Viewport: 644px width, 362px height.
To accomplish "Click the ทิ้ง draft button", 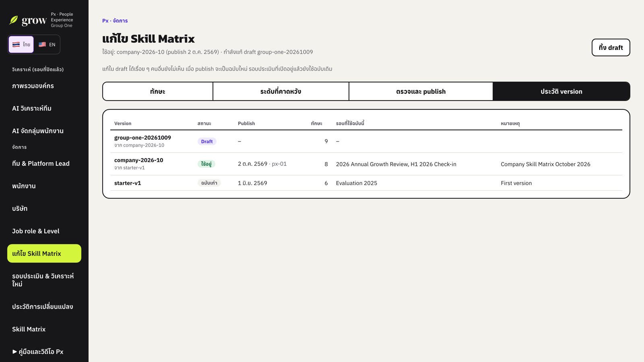I will (x=611, y=47).
